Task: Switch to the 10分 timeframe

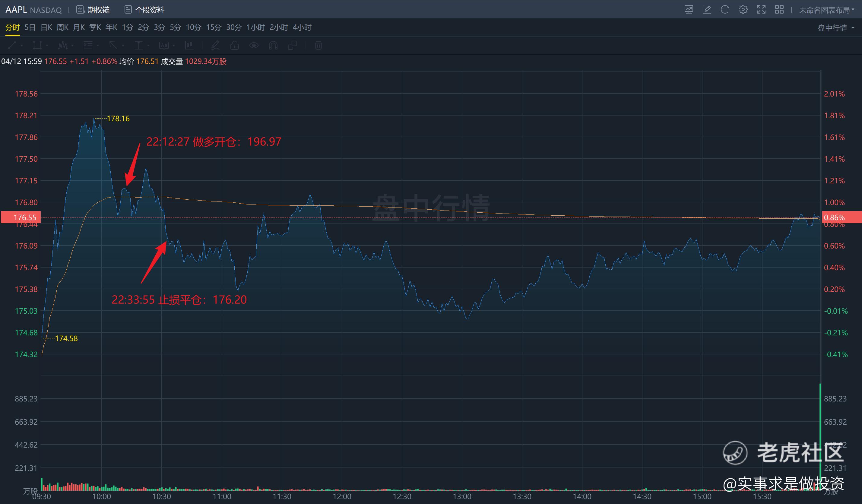Action: pyautogui.click(x=193, y=27)
